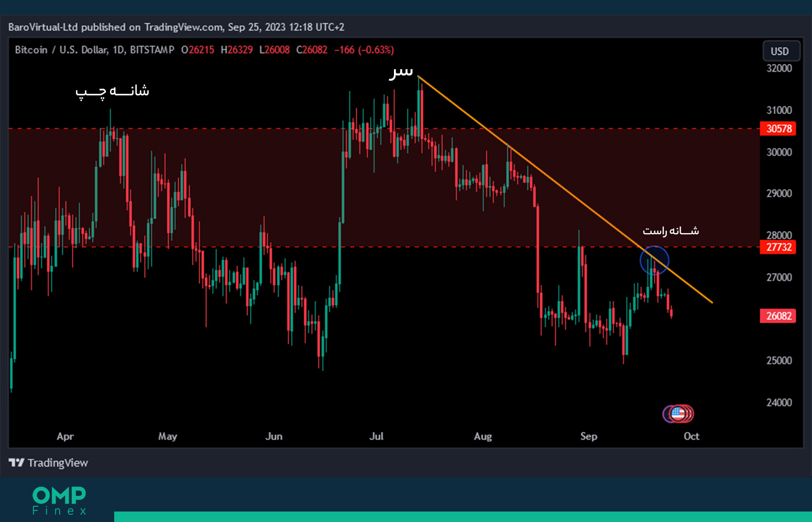Click the 28000 price axis label

point(779,235)
